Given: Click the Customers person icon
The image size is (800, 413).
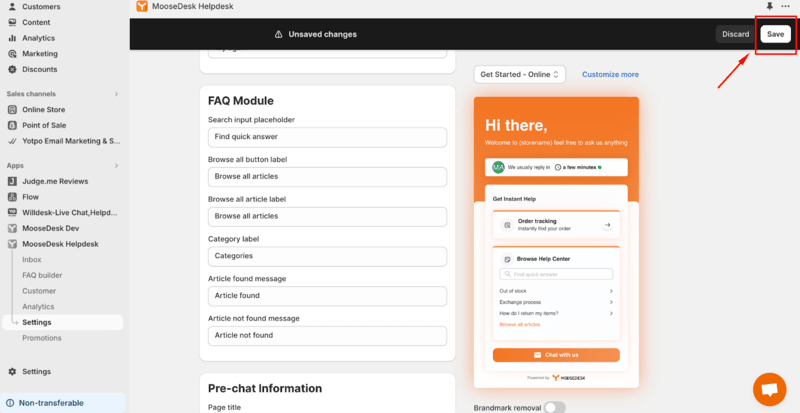Looking at the screenshot, I should (12, 7).
